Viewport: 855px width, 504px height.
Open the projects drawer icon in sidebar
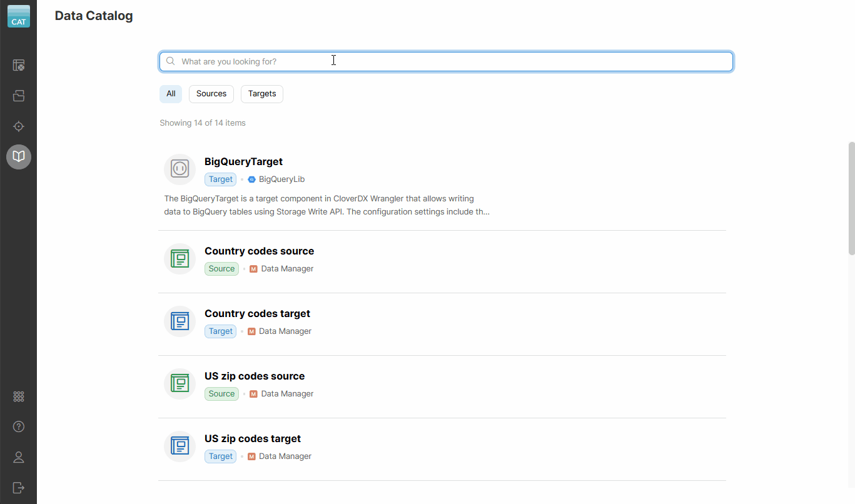click(18, 96)
